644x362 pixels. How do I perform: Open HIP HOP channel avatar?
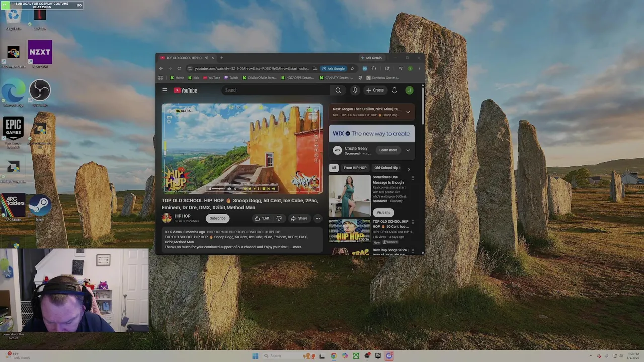(x=166, y=218)
